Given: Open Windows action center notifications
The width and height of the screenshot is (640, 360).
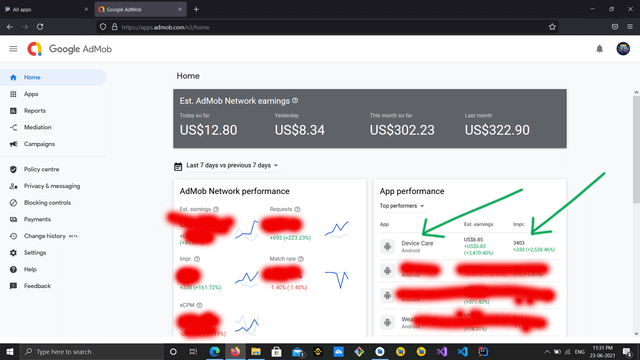Looking at the screenshot, I should tap(627, 351).
